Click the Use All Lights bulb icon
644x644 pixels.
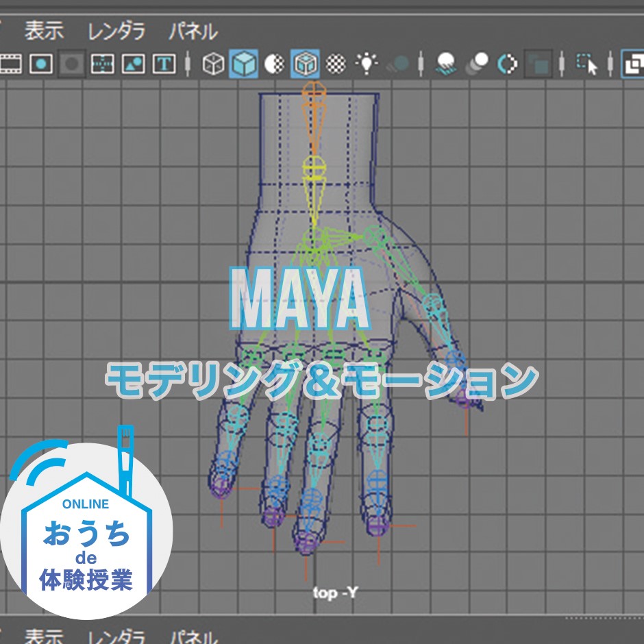click(x=367, y=64)
